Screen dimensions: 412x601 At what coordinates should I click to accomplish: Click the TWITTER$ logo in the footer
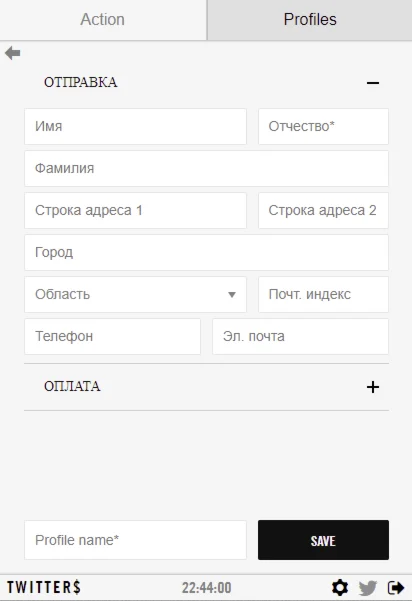(44, 587)
